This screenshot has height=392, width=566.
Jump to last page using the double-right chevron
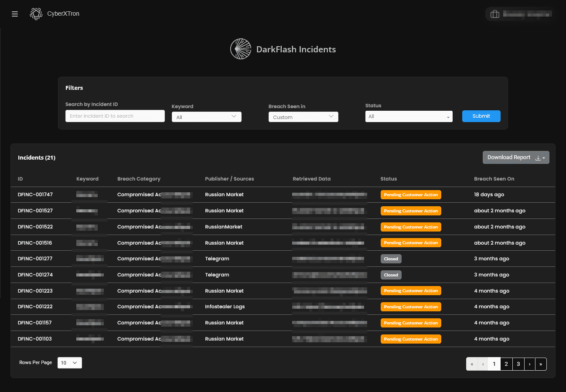coord(541,364)
